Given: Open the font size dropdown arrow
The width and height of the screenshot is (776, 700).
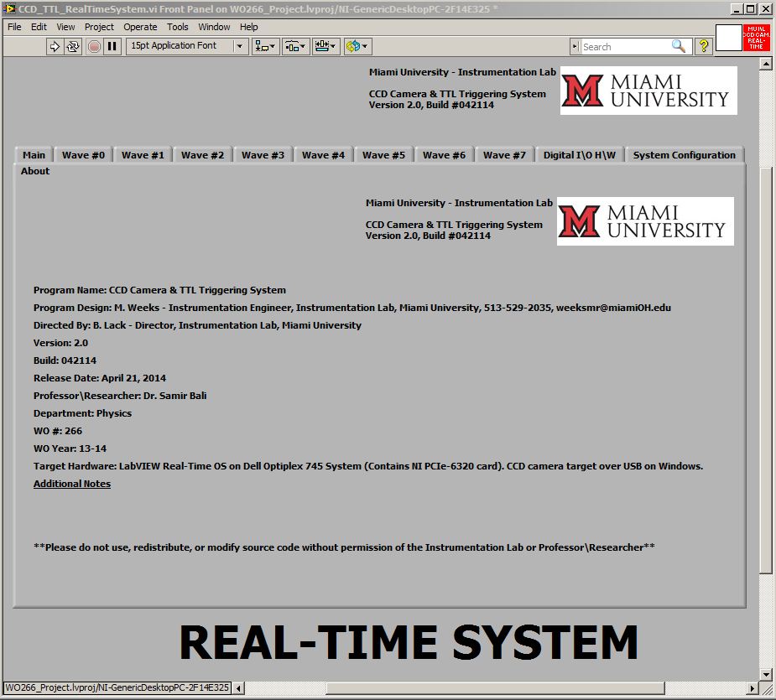Looking at the screenshot, I should pyautogui.click(x=240, y=46).
